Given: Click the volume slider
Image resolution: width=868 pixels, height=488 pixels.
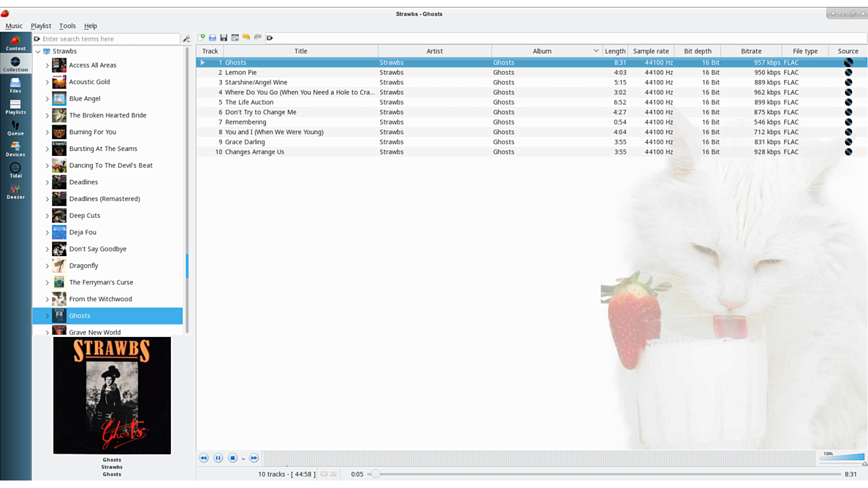Looking at the screenshot, I should point(843,457).
